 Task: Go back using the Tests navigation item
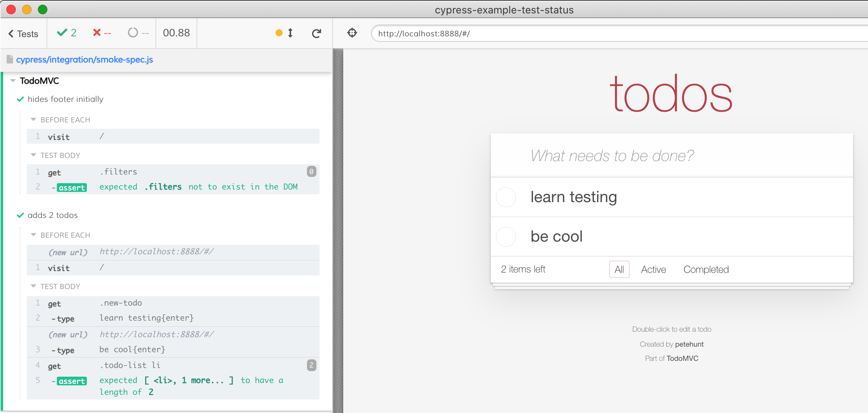tap(22, 34)
